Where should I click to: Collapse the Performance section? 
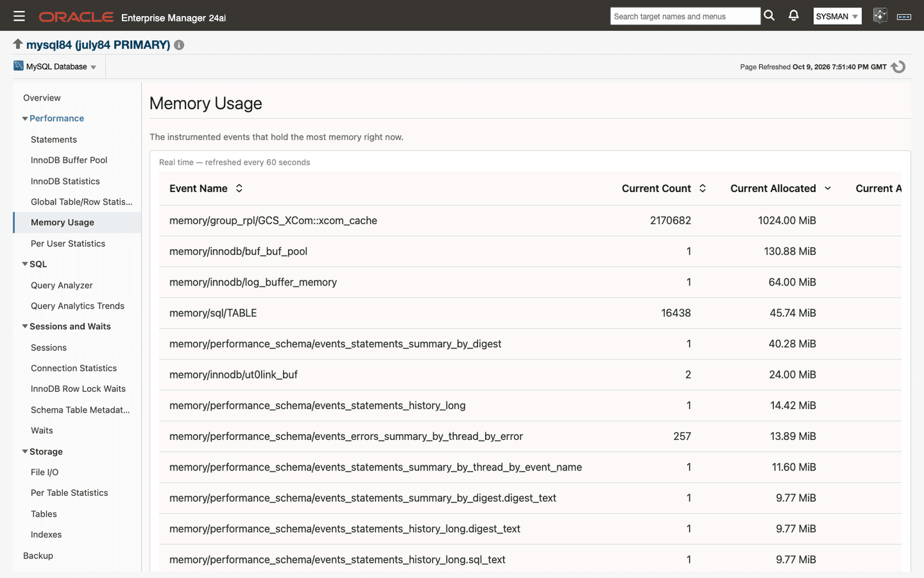pos(25,118)
